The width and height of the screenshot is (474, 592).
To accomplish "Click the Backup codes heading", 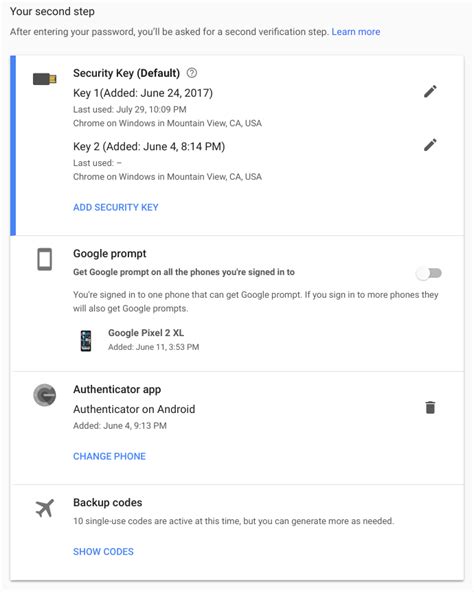I will click(x=108, y=503).
